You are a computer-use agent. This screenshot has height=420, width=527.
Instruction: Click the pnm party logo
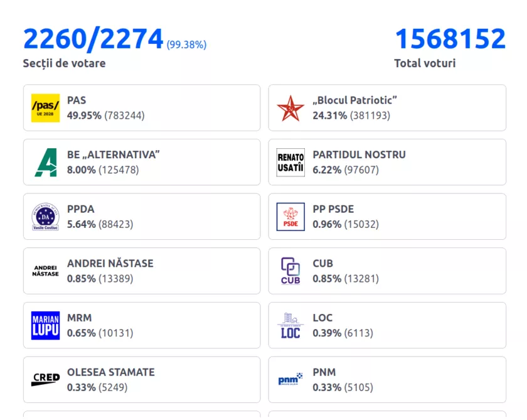290,380
